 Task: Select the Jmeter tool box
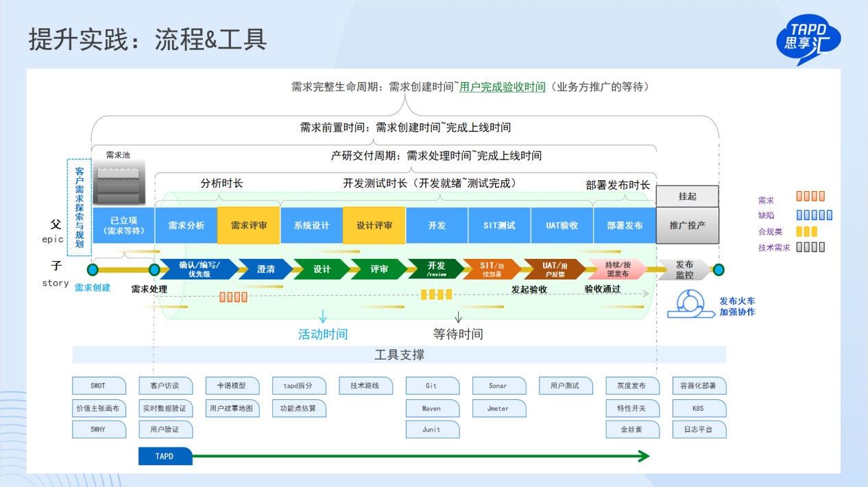point(499,408)
